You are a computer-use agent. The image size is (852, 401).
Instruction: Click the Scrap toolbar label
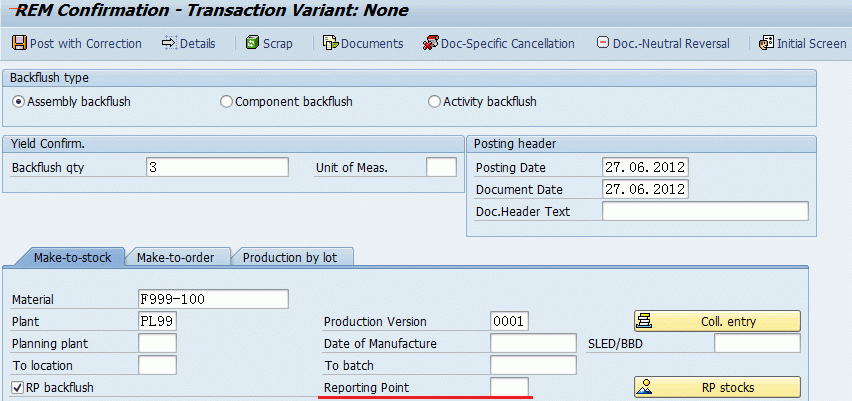[278, 43]
